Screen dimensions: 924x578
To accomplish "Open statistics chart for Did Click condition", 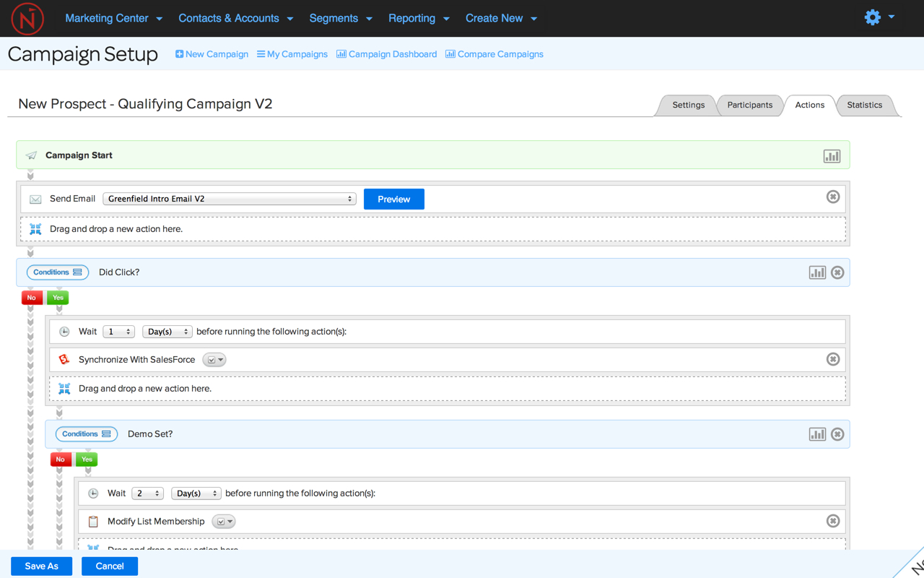I will click(x=817, y=272).
